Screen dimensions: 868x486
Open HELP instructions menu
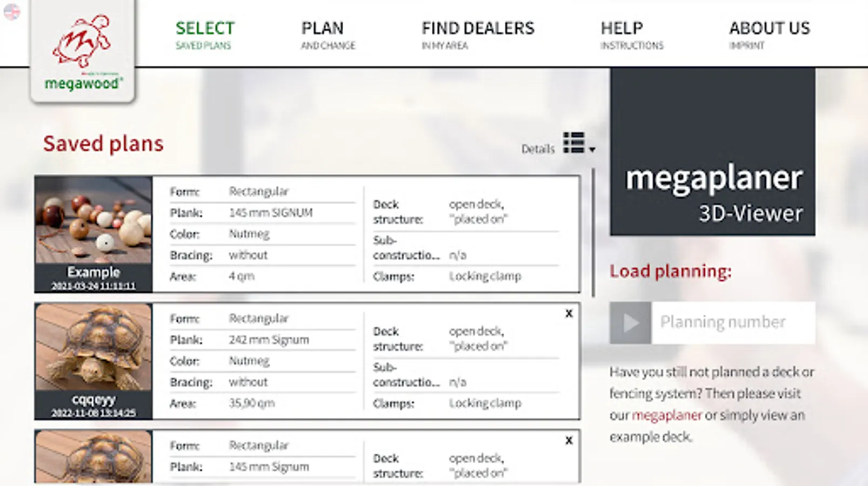(x=632, y=35)
